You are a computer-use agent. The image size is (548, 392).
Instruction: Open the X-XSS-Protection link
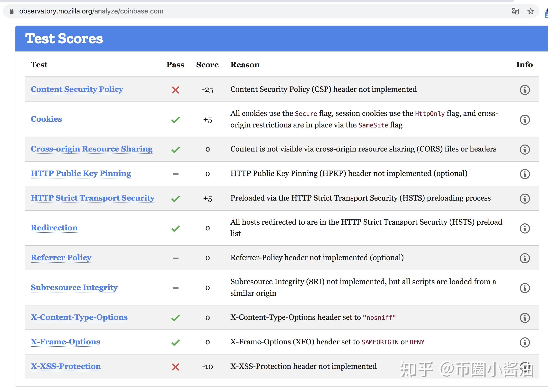click(66, 366)
